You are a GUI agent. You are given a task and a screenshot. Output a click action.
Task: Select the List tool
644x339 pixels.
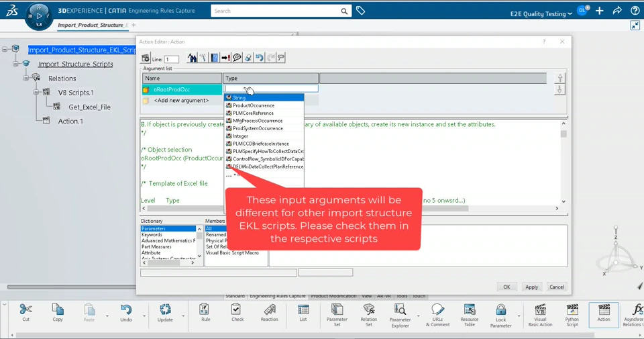pos(303,309)
